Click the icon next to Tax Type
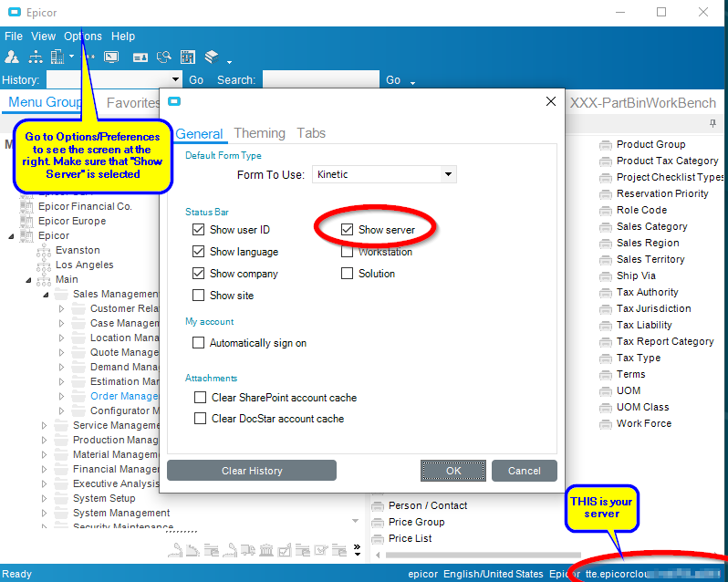Viewport: 728px width, 582px height. pos(605,359)
